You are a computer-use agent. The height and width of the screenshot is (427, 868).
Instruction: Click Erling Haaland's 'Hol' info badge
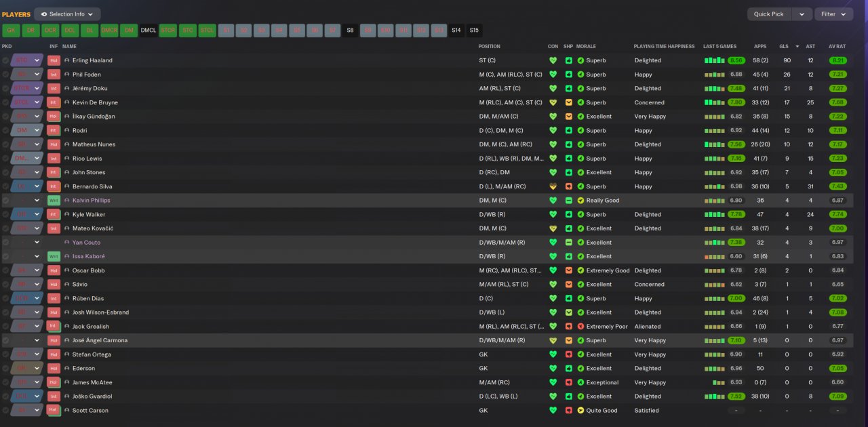(54, 60)
